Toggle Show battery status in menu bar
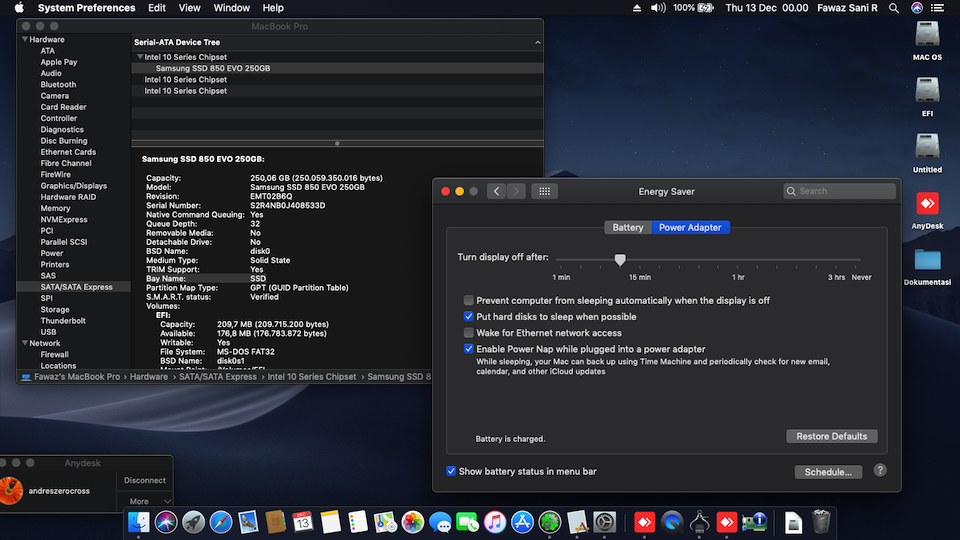This screenshot has width=960, height=540. 452,471
